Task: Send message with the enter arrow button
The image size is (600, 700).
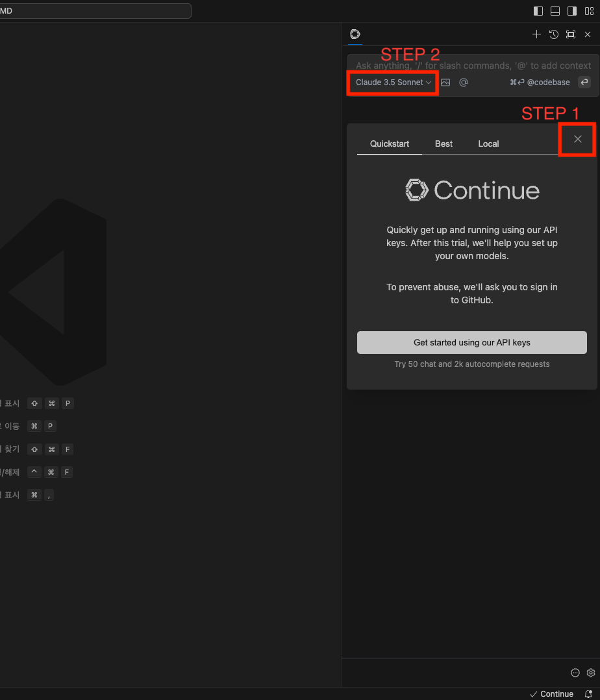Action: 584,82
